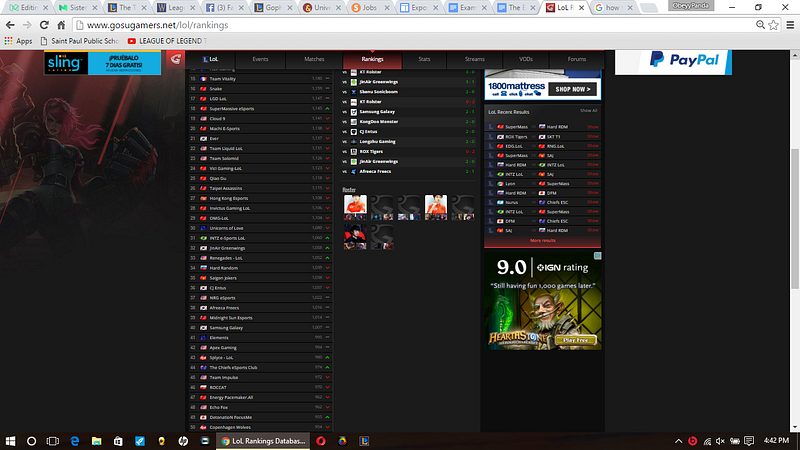Open the Saint Paul Public Schools bookmark
This screenshot has height=450, width=800.
(80, 41)
